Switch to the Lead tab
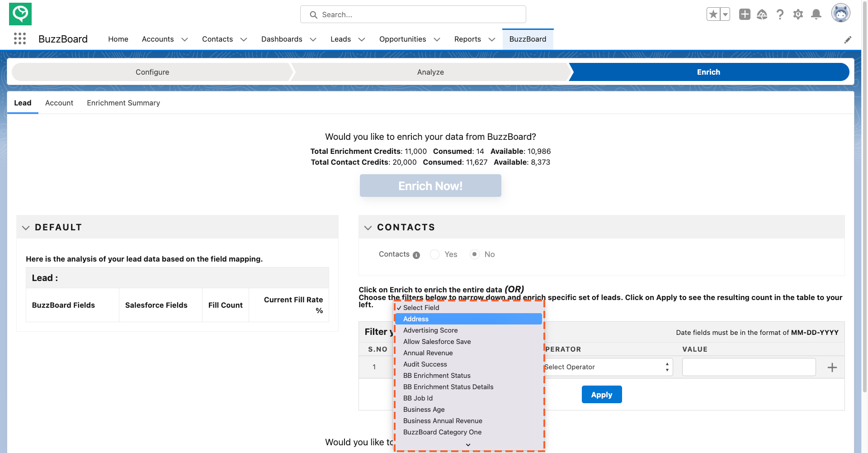 (23, 103)
